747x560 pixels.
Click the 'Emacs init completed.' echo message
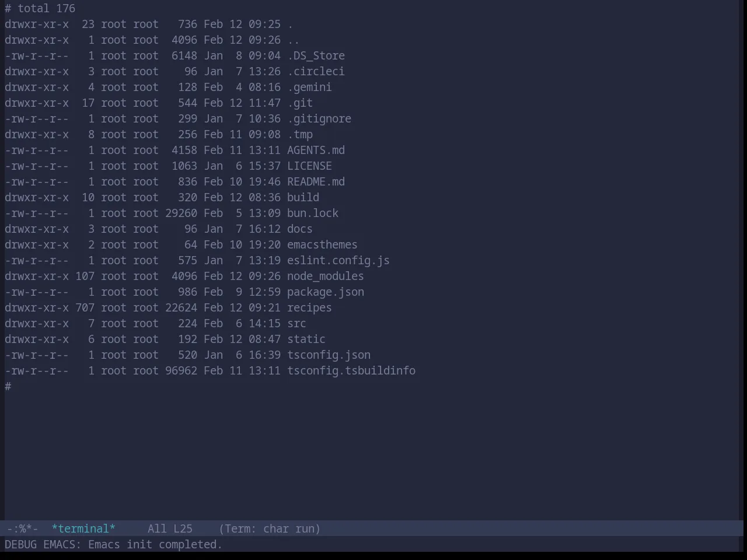[155, 544]
